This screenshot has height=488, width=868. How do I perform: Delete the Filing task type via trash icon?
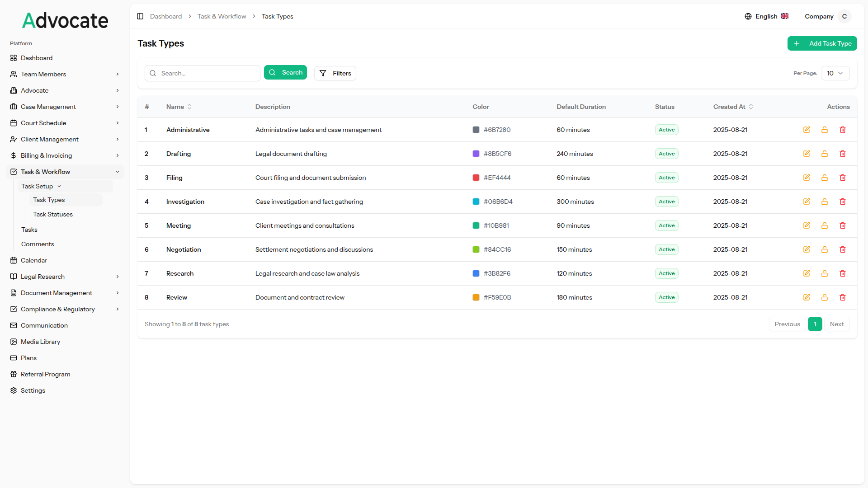(x=842, y=178)
